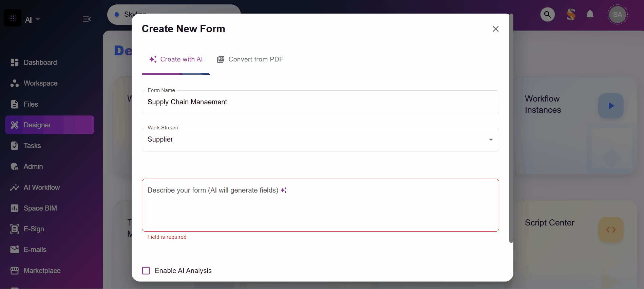Open Marketplace from the sidebar
This screenshot has height=289, width=644.
(50, 271)
